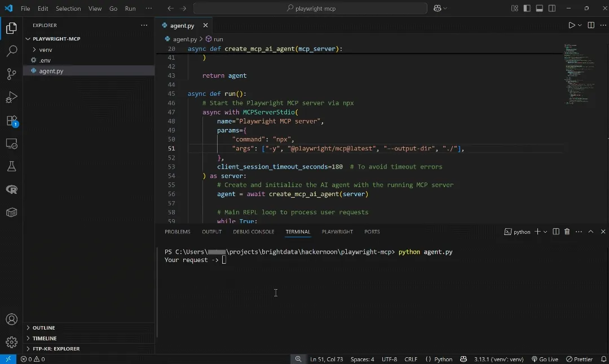Screen dimensions: 609x364
Task: Open the Copilot dropdown arrow in title bar
Action: click(x=445, y=8)
